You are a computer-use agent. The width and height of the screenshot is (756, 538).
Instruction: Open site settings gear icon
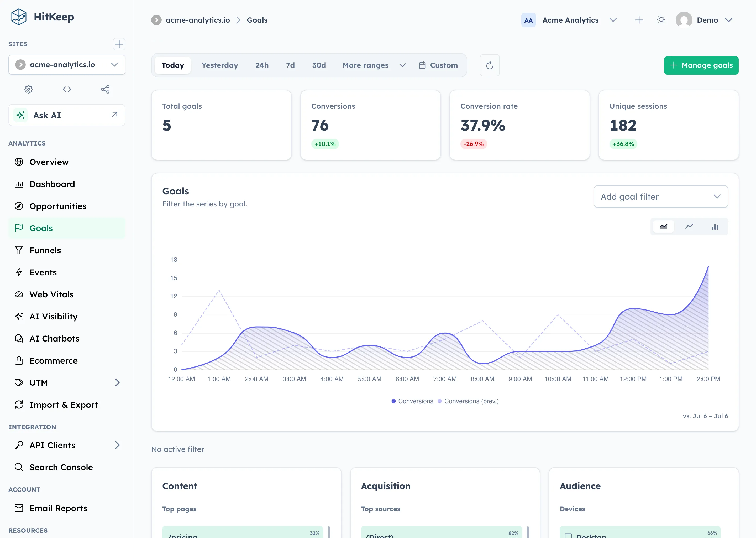(x=29, y=89)
